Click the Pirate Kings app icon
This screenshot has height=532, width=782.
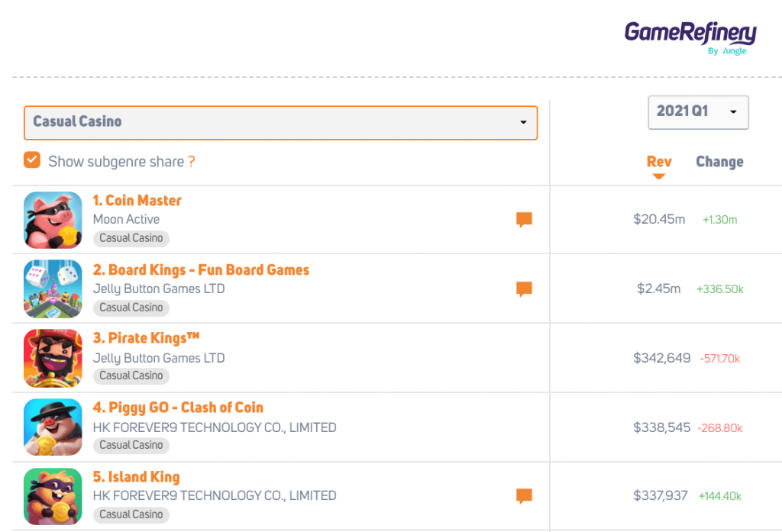coord(53,358)
